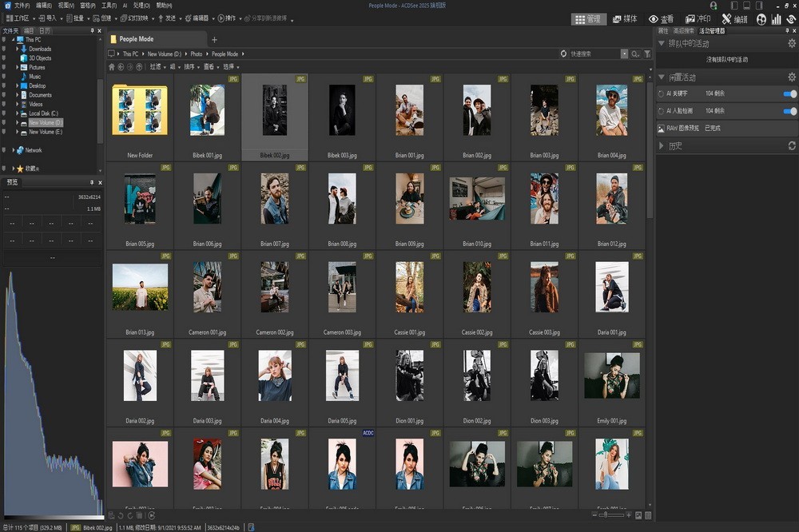
Task: Switch to 编辑 mode button
Action: 734,19
